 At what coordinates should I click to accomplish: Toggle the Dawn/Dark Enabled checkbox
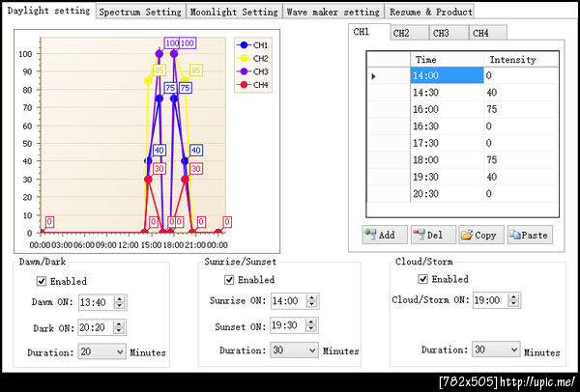coord(42,281)
